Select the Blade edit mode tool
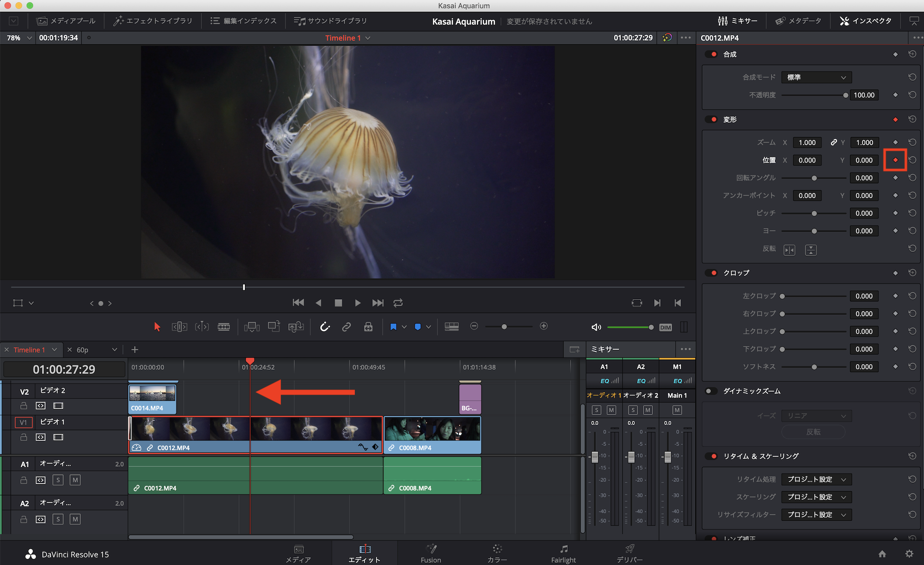The image size is (924, 565). [x=224, y=327]
